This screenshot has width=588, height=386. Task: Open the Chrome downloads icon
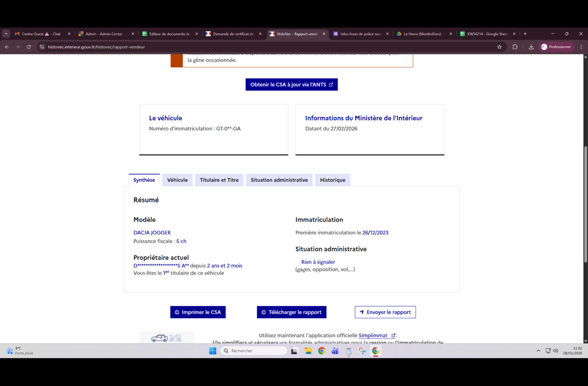point(531,47)
